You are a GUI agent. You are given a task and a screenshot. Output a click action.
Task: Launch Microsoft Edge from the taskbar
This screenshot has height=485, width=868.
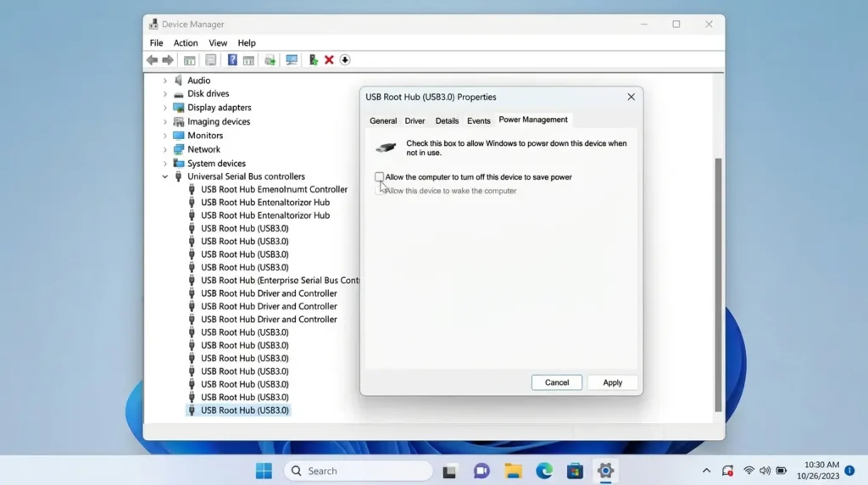[544, 471]
